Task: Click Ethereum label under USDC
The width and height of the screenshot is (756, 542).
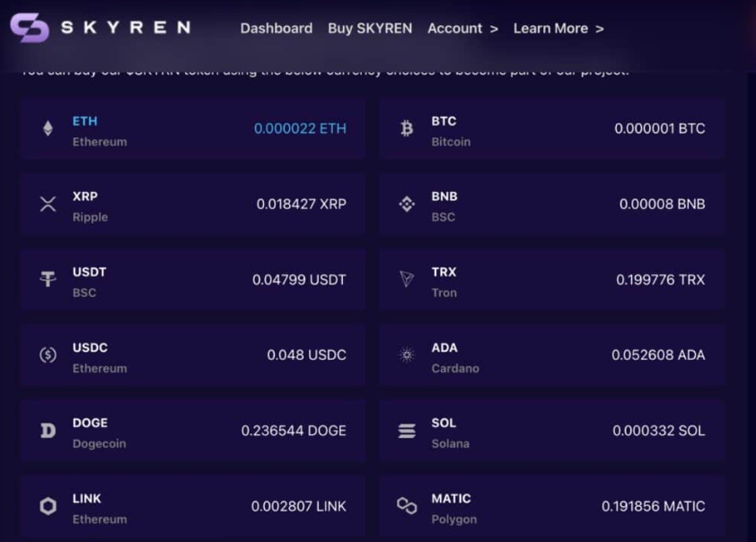Action: (100, 369)
